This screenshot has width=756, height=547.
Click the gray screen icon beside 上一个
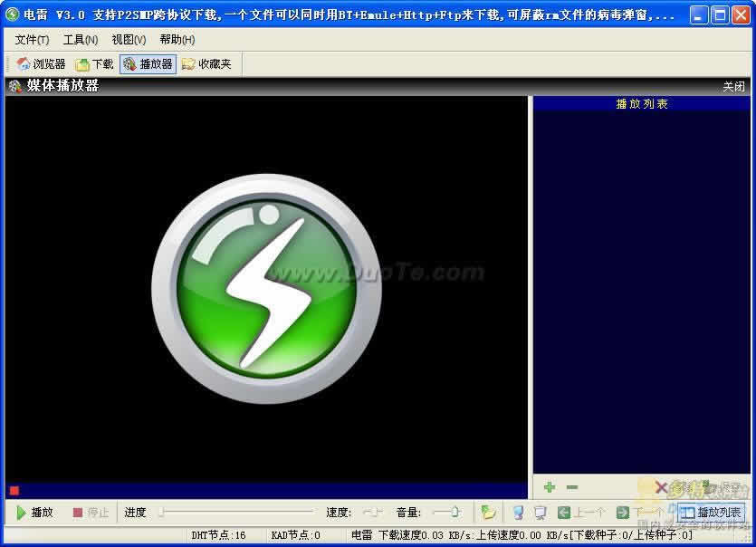pyautogui.click(x=540, y=513)
